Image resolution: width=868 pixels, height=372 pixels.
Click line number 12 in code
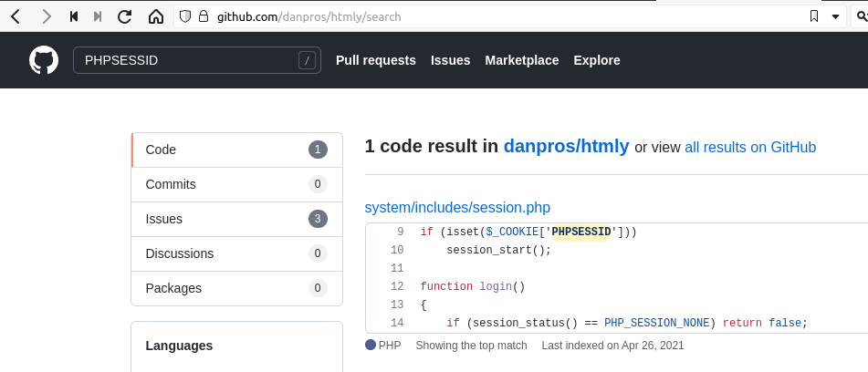(397, 286)
